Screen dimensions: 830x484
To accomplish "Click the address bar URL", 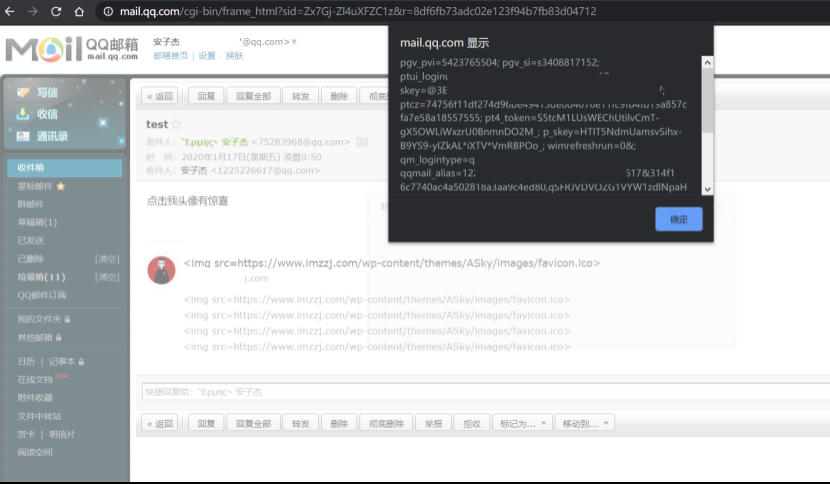I will [358, 11].
